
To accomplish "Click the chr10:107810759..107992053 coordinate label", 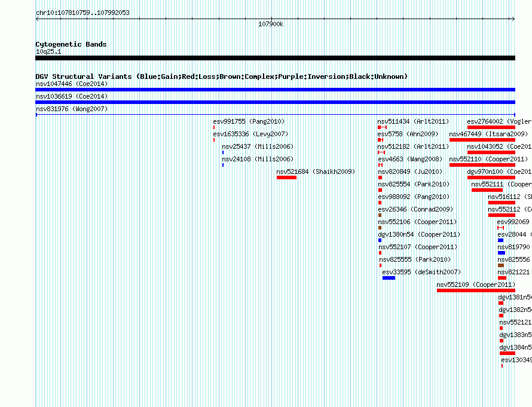I will coord(82,13).
